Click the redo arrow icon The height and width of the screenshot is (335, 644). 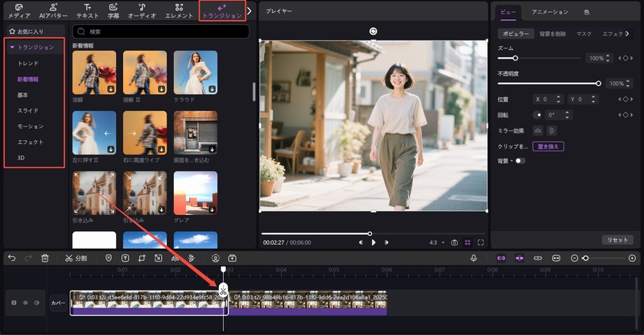coord(28,258)
